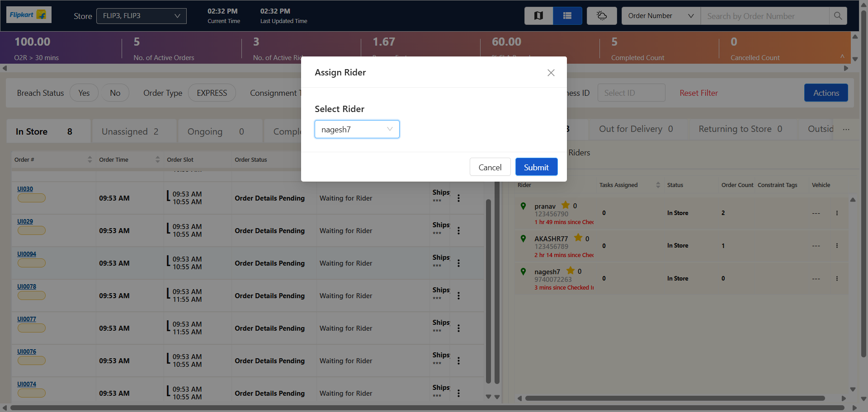Open three-dot menu for order UI0078
This screenshot has width=868, height=412.
(458, 295)
